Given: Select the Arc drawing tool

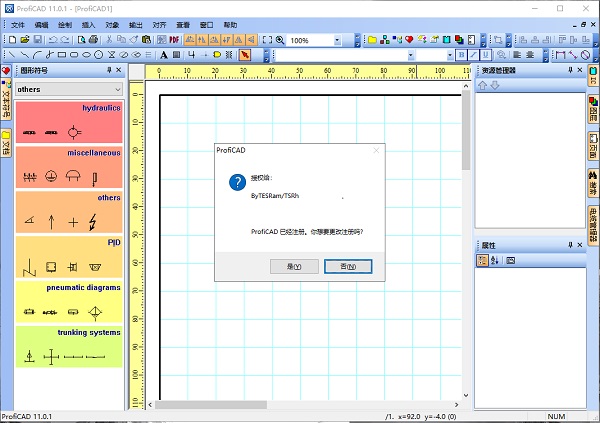Looking at the screenshot, I should click(x=37, y=55).
